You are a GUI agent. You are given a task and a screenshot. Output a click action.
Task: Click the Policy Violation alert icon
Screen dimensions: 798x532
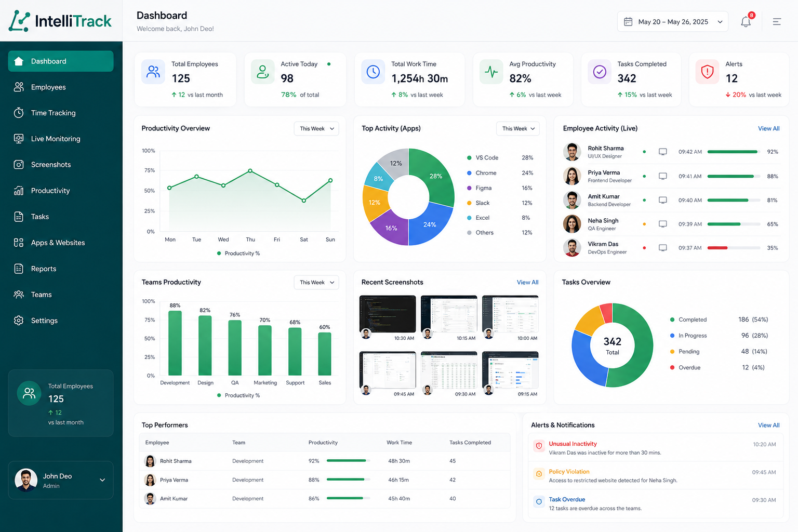pyautogui.click(x=539, y=473)
